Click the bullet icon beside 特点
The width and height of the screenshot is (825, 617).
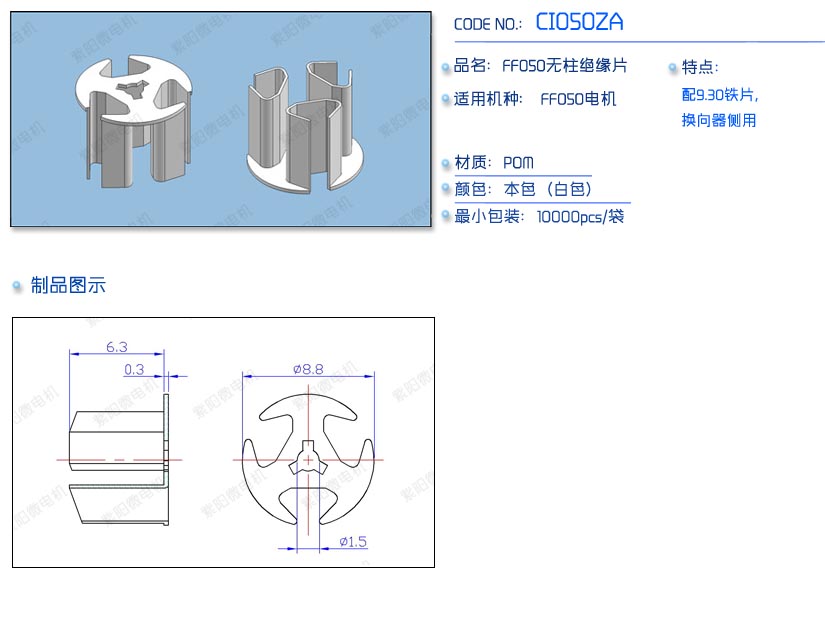point(673,68)
